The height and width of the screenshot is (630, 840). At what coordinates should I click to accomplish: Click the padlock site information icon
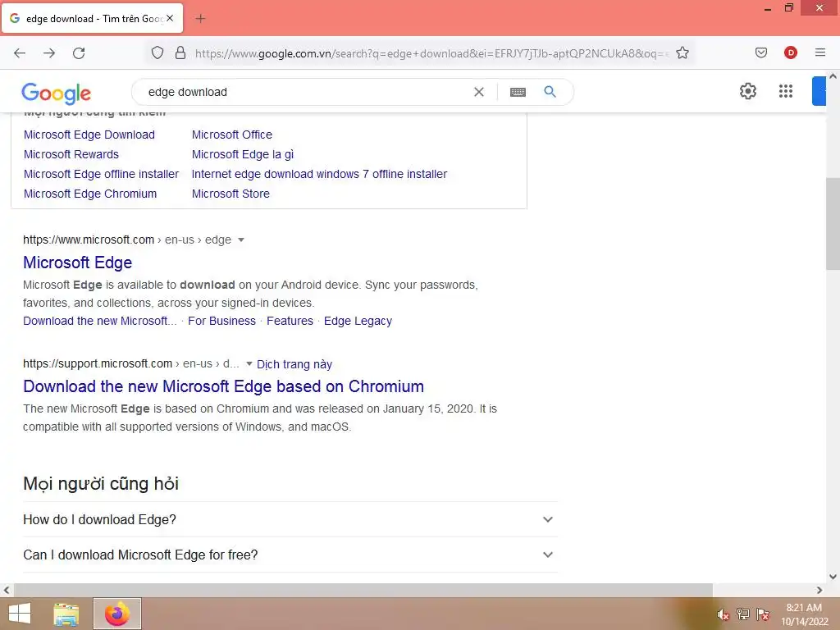pyautogui.click(x=180, y=52)
